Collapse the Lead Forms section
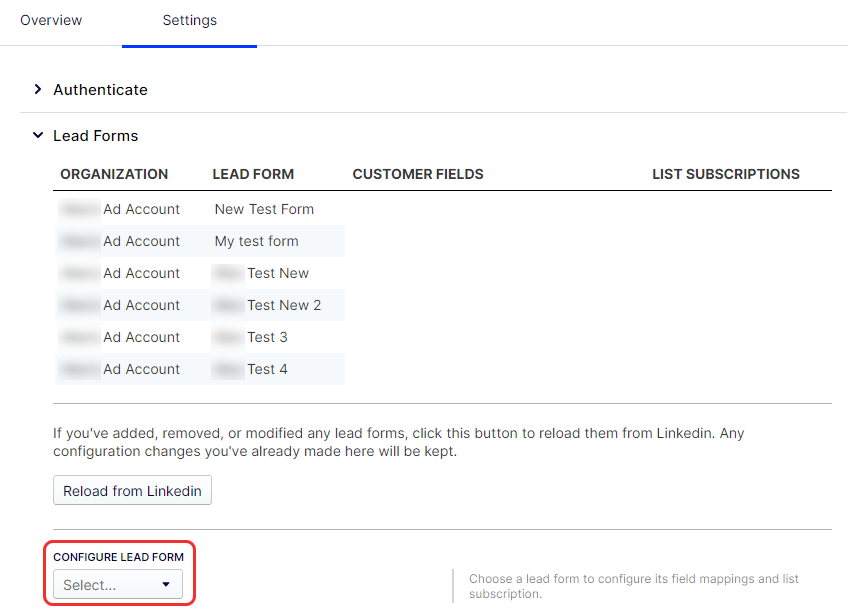The width and height of the screenshot is (848, 612). click(95, 136)
